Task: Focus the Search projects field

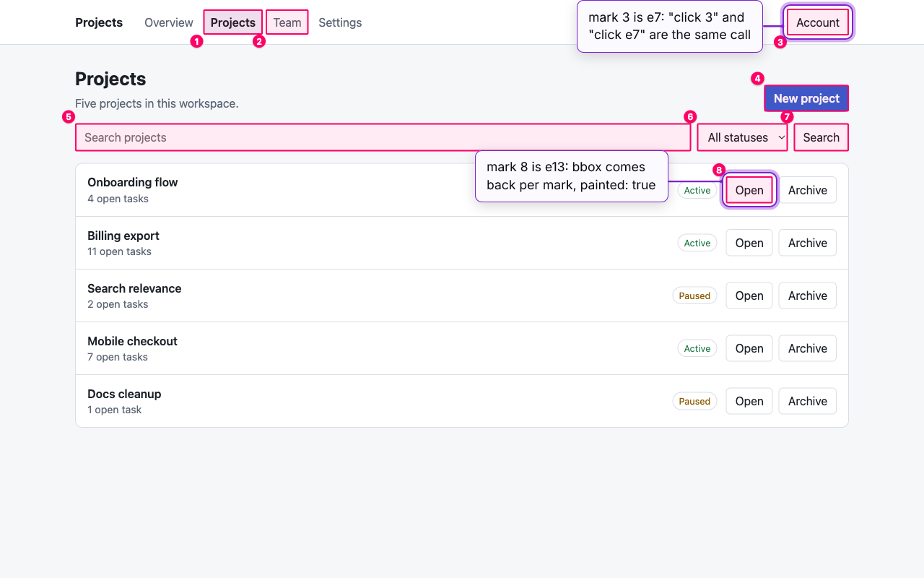Action: click(383, 137)
